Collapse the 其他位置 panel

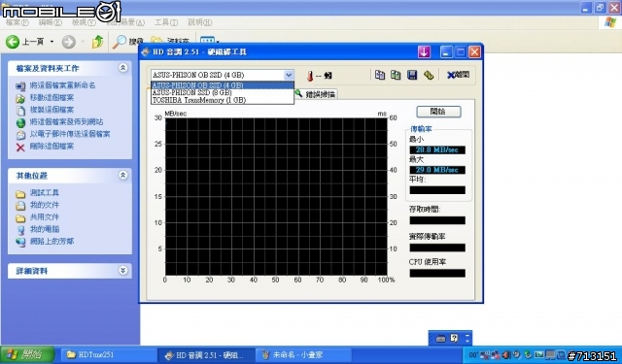[x=123, y=175]
